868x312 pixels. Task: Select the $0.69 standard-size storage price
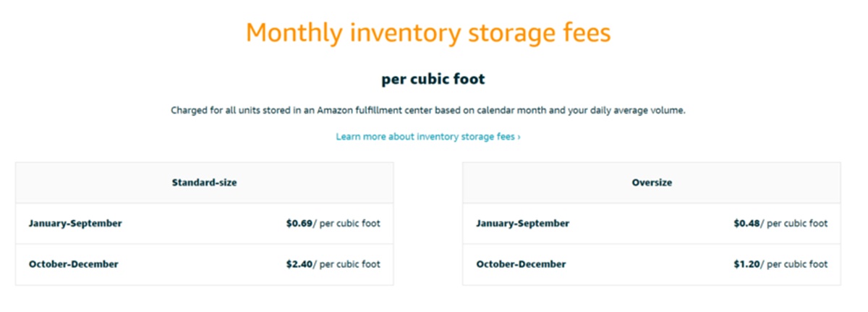click(x=299, y=223)
